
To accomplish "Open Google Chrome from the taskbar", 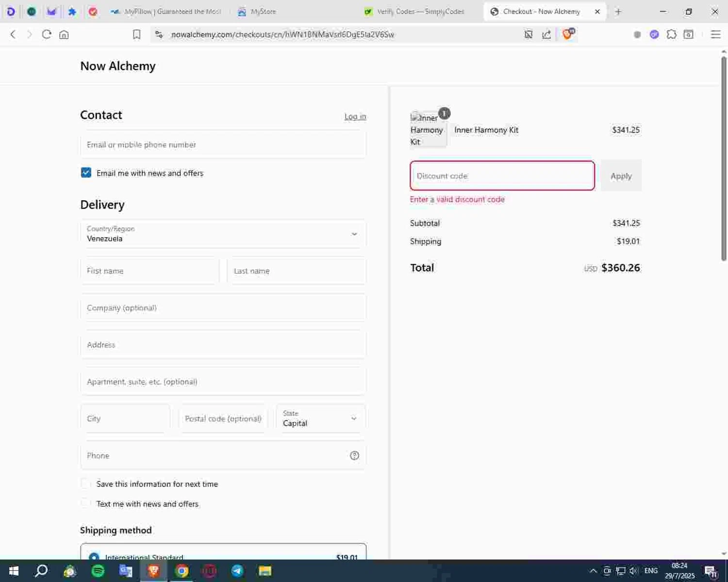I will [182, 571].
